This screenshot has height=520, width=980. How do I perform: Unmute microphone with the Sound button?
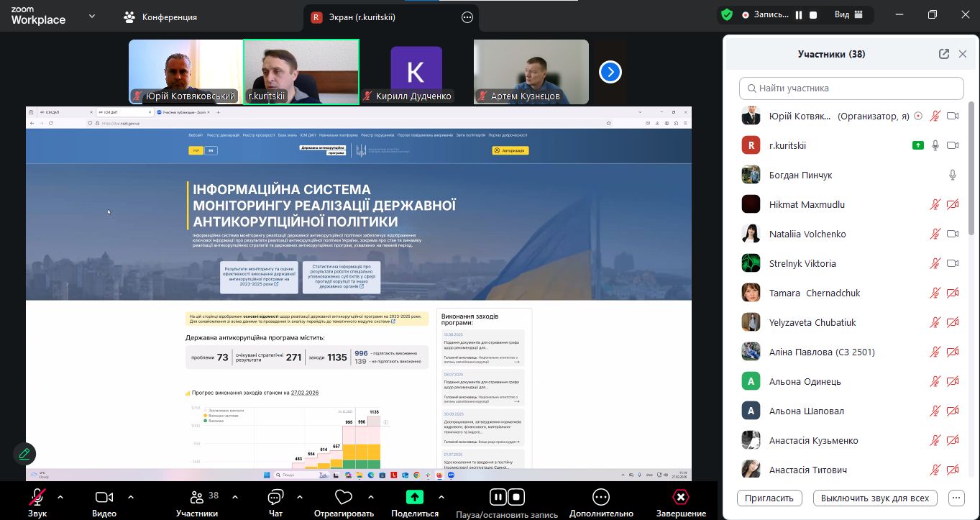pos(37,498)
